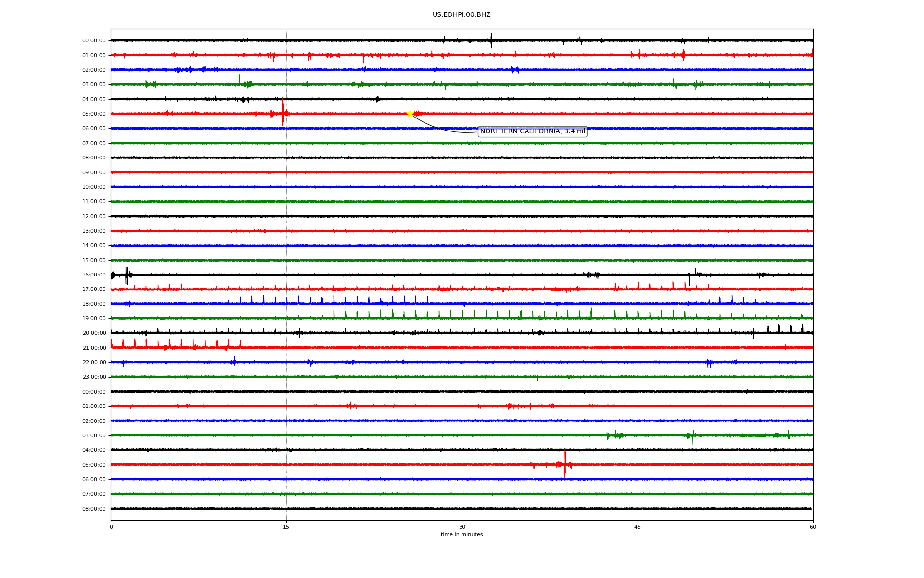Click the 10:00:00 time label
The width and height of the screenshot is (924, 578).
click(94, 187)
